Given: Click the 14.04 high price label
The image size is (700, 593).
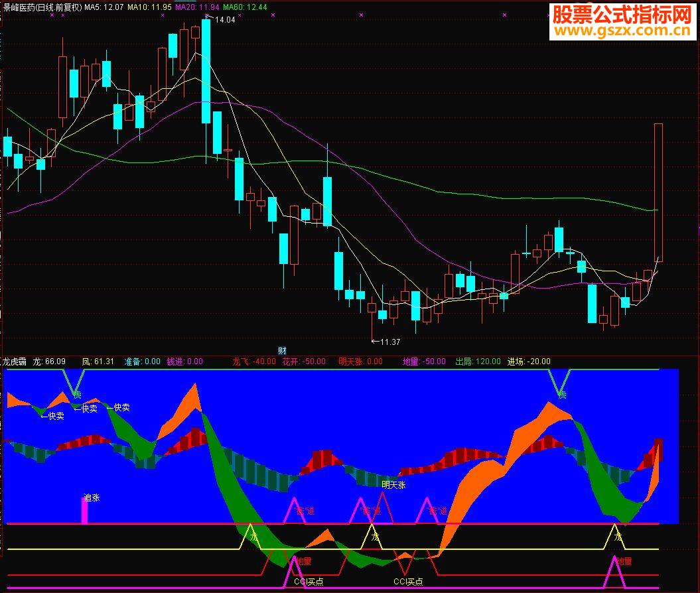Looking at the screenshot, I should 225,20.
